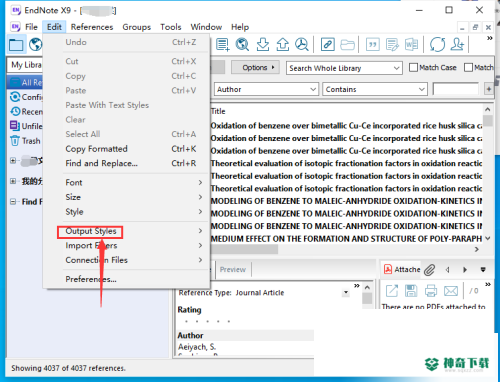Toggle the Match Words checkbox
The width and height of the screenshot is (500, 382).
click(468, 67)
